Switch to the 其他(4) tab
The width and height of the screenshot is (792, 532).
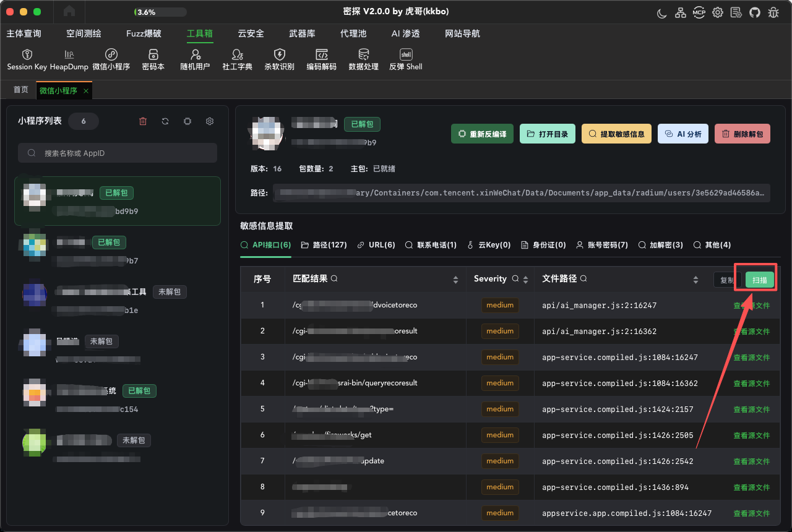712,245
